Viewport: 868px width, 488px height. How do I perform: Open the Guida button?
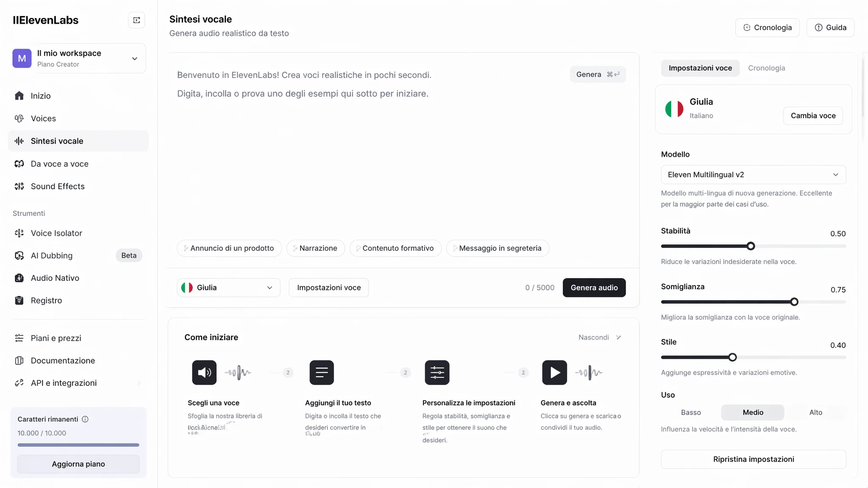tap(830, 28)
